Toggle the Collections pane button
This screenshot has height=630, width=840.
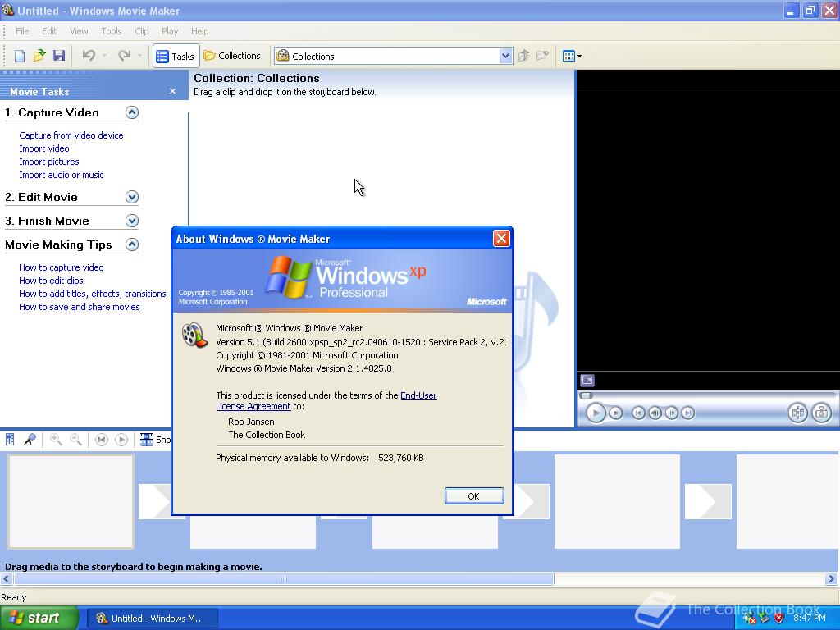pyautogui.click(x=232, y=56)
